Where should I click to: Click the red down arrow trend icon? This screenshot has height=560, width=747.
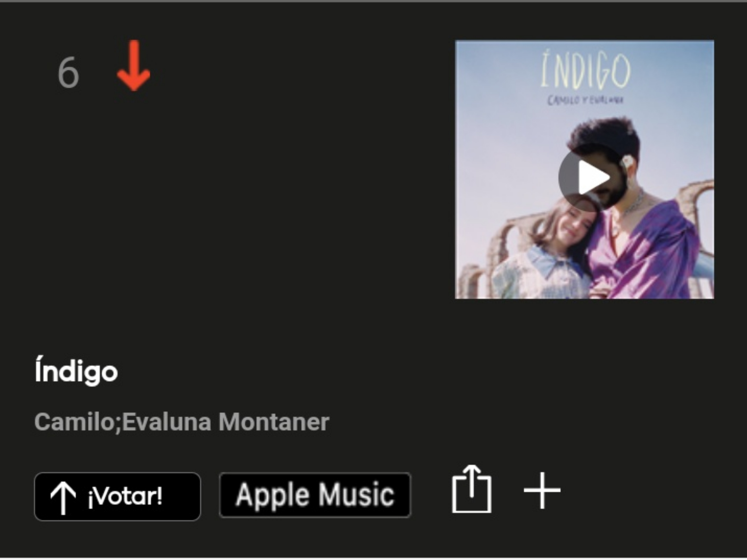coord(134,66)
